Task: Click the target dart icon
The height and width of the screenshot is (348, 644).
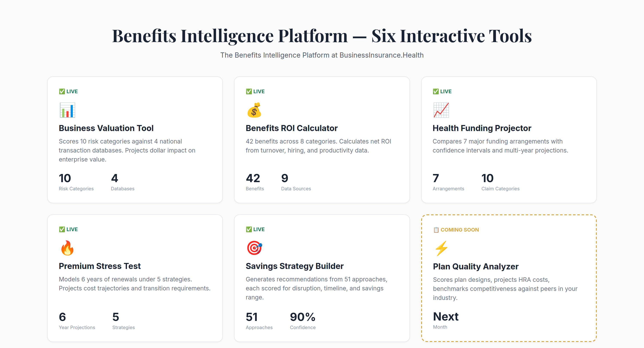Action: pos(254,248)
